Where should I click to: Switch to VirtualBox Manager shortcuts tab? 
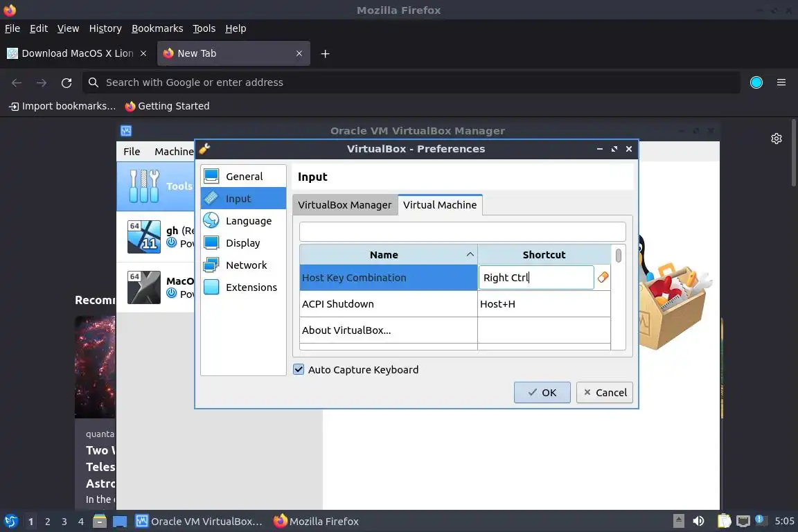344,204
